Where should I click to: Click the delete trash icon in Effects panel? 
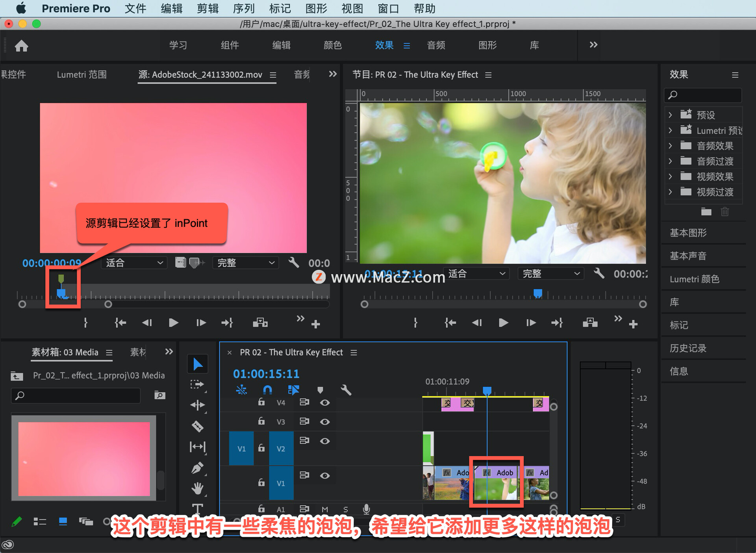coord(725,212)
